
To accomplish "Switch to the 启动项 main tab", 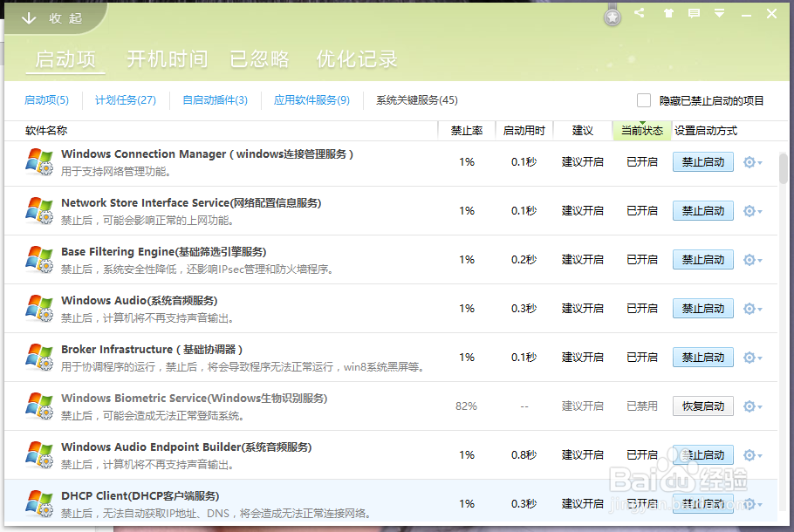I will point(65,59).
